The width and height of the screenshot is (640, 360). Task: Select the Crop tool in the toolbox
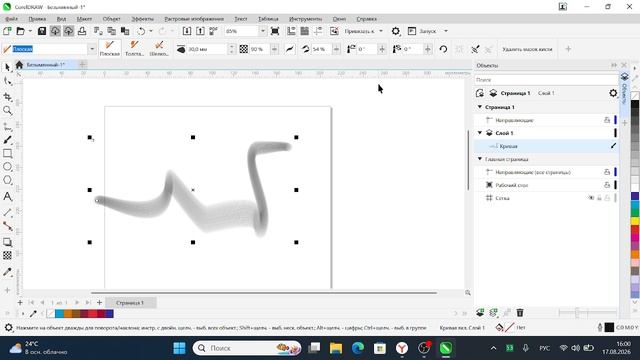click(7, 97)
